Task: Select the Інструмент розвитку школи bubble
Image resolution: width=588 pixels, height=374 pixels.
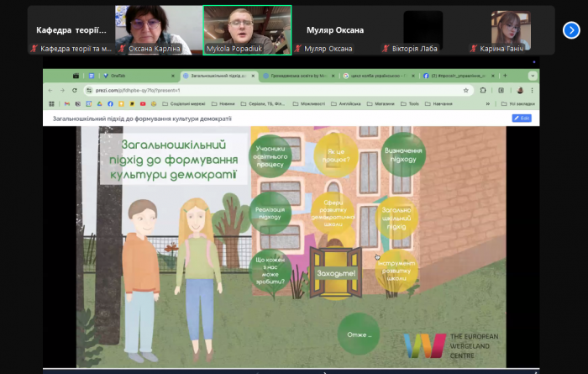Action: coord(396,271)
